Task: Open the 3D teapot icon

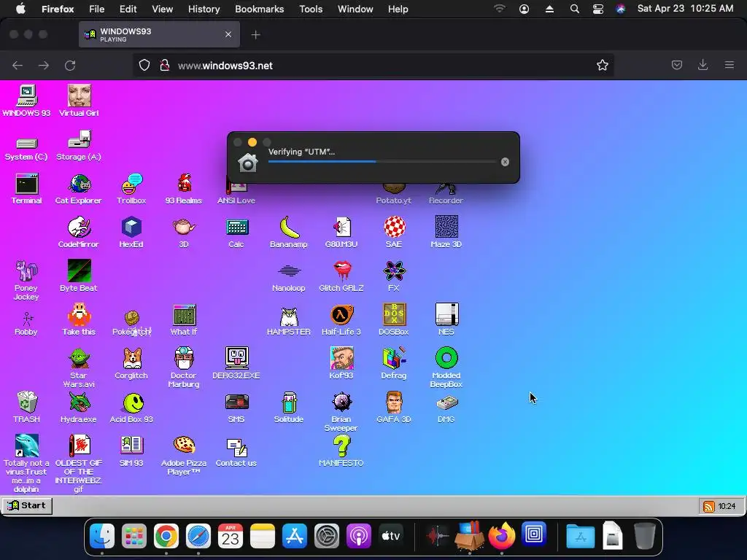Action: pyautogui.click(x=184, y=227)
